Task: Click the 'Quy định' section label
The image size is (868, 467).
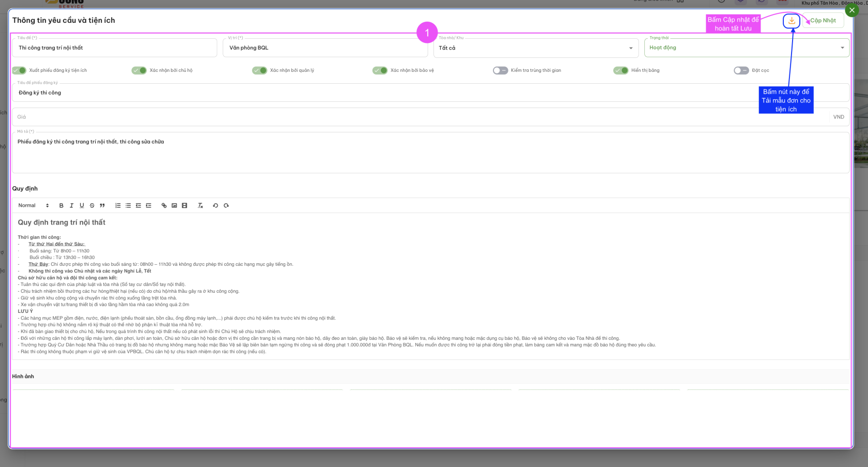Action: 25,189
